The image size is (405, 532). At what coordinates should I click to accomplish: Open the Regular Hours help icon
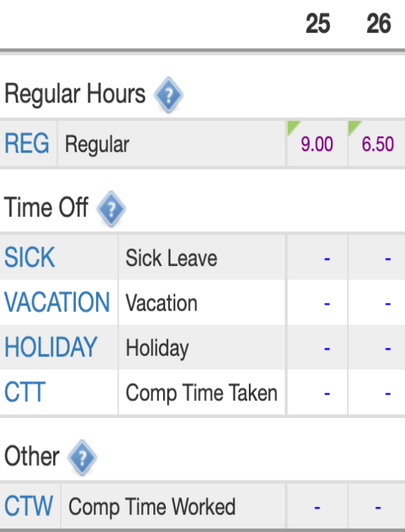pyautogui.click(x=169, y=95)
